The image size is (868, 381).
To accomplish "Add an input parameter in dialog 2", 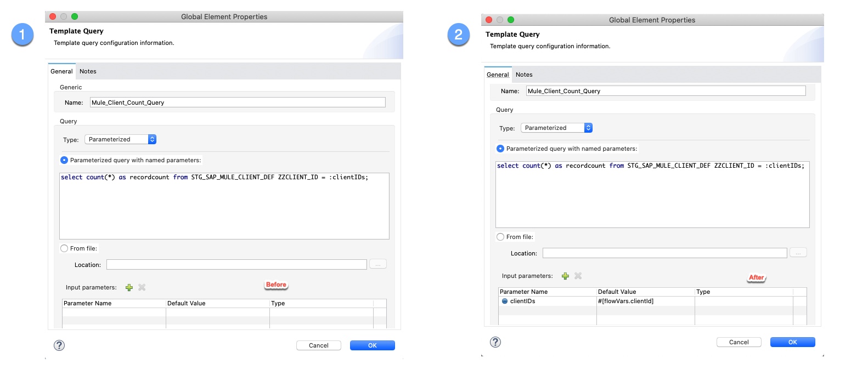I will point(565,276).
